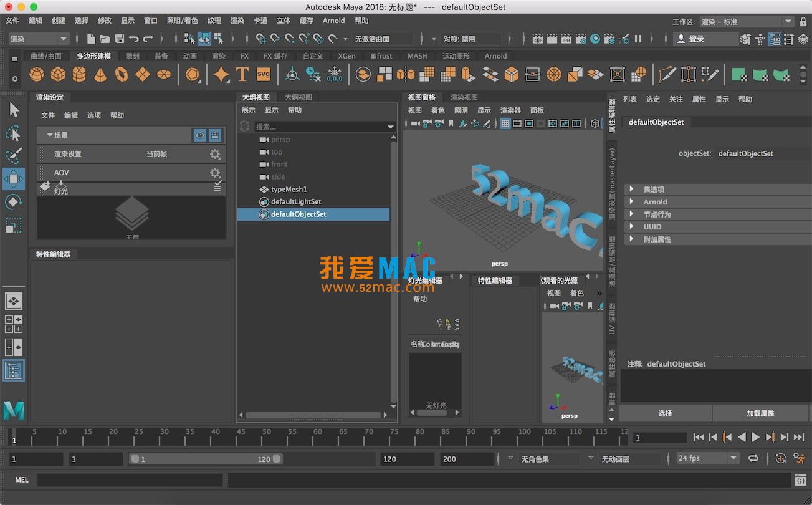Open the 渲染 menu set dropdown
This screenshot has width=812, height=505.
(x=37, y=39)
